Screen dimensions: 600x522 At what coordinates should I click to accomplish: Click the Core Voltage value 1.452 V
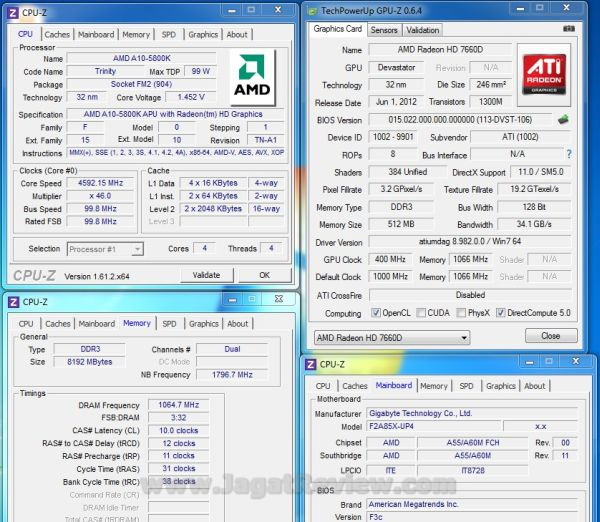191,97
